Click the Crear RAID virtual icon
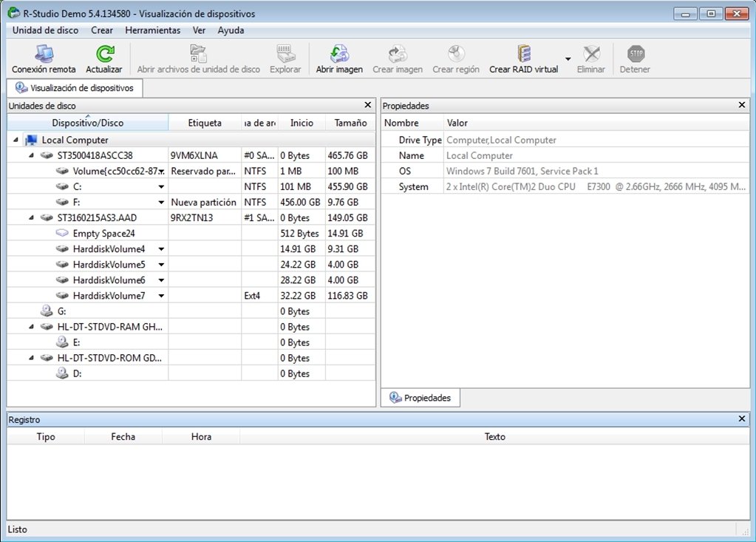The height and width of the screenshot is (542, 756). 524,53
